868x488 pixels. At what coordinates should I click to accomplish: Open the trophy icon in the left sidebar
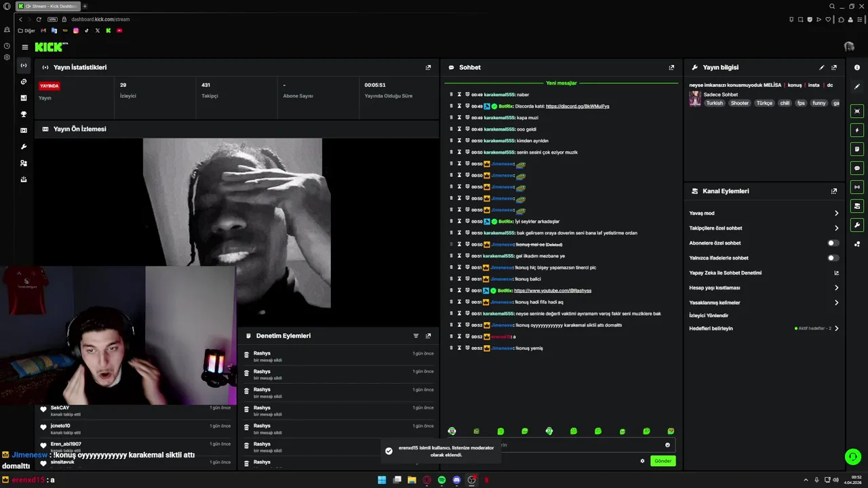coord(24,115)
